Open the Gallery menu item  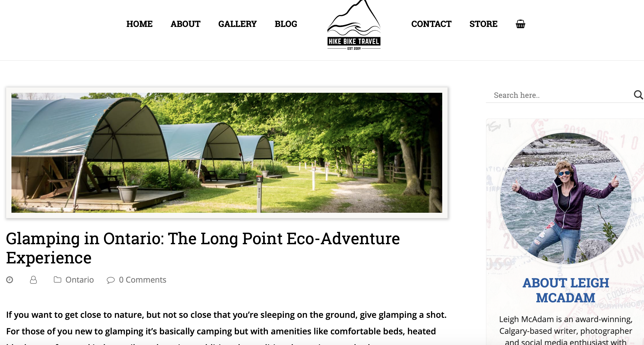coord(237,24)
